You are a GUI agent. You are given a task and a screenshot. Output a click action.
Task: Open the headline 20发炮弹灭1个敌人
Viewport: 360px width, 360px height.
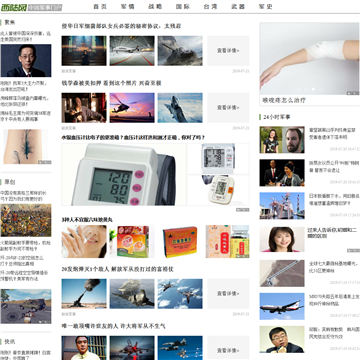(117, 269)
